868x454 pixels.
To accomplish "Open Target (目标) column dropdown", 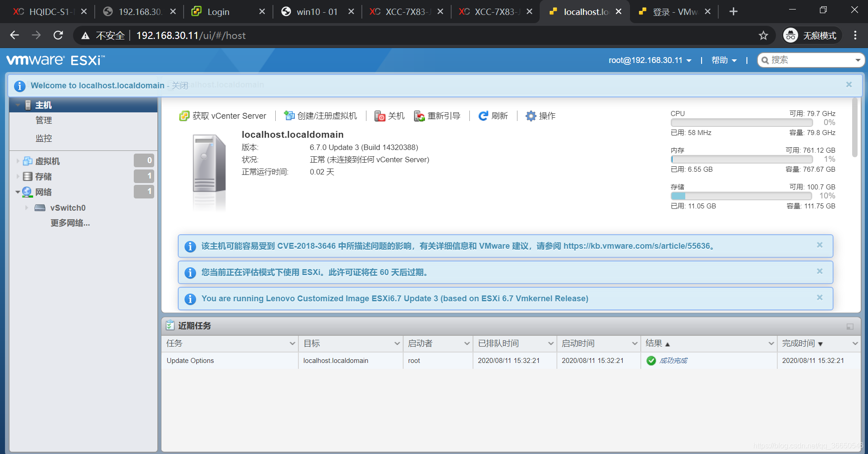I will 397,344.
